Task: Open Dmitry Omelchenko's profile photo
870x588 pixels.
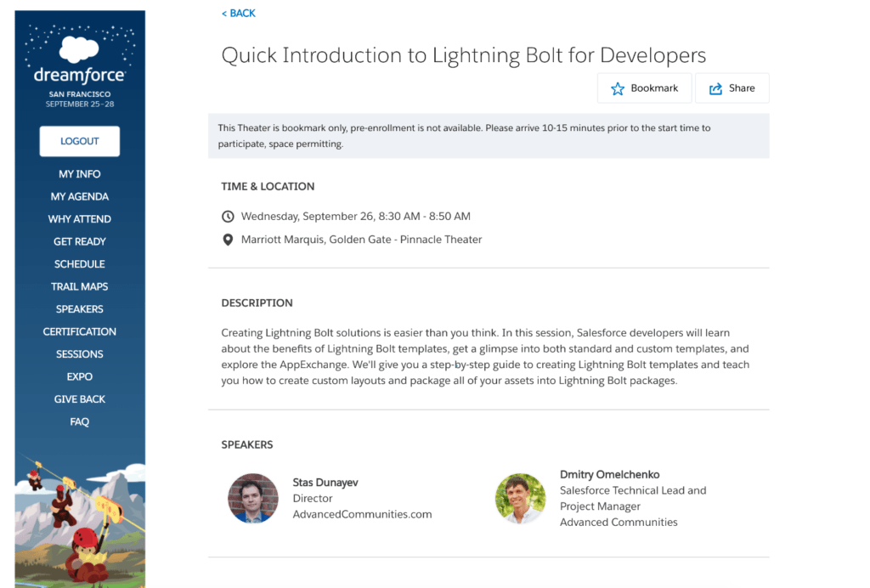Action: pos(521,498)
